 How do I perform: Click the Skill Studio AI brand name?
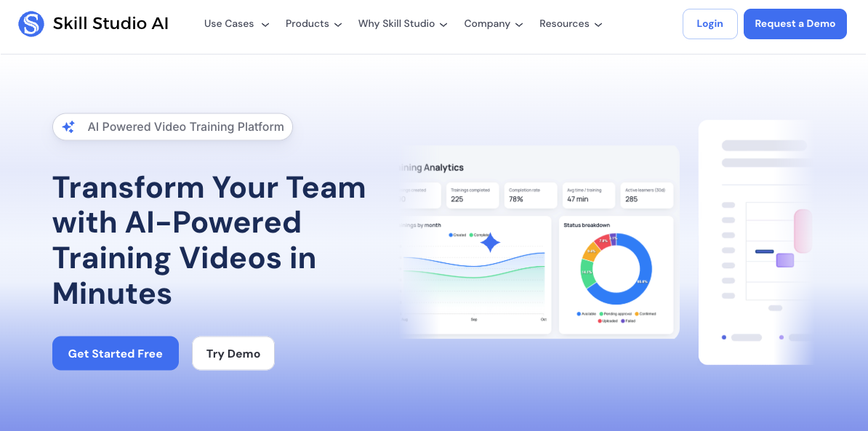click(110, 24)
